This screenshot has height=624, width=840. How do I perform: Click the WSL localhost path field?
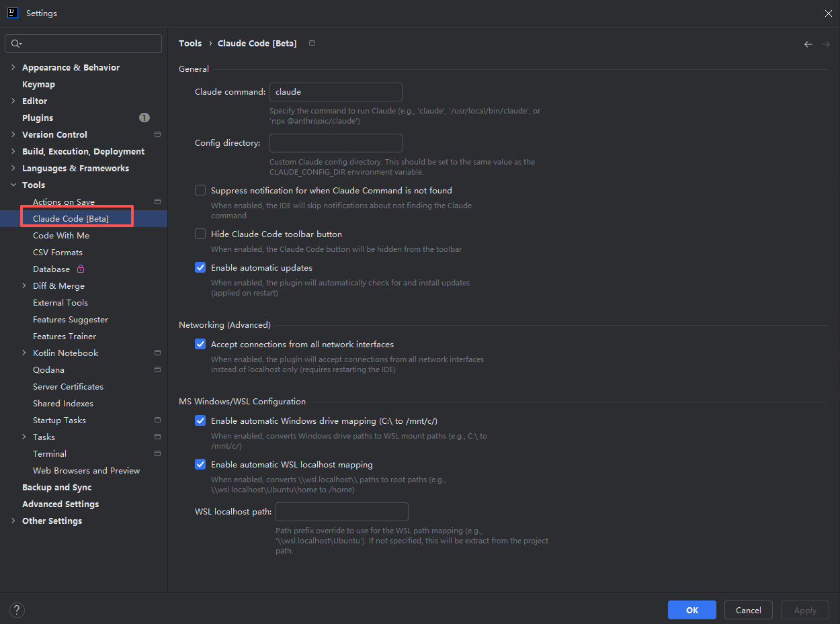pos(341,512)
